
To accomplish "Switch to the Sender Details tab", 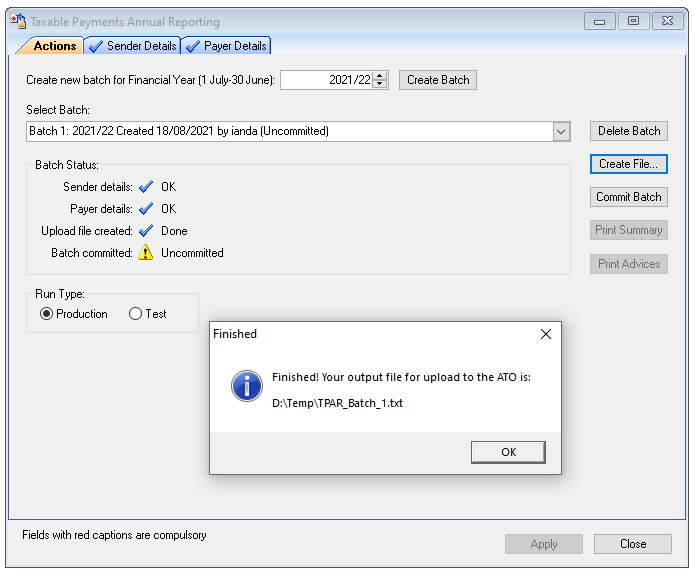I will point(133,46).
